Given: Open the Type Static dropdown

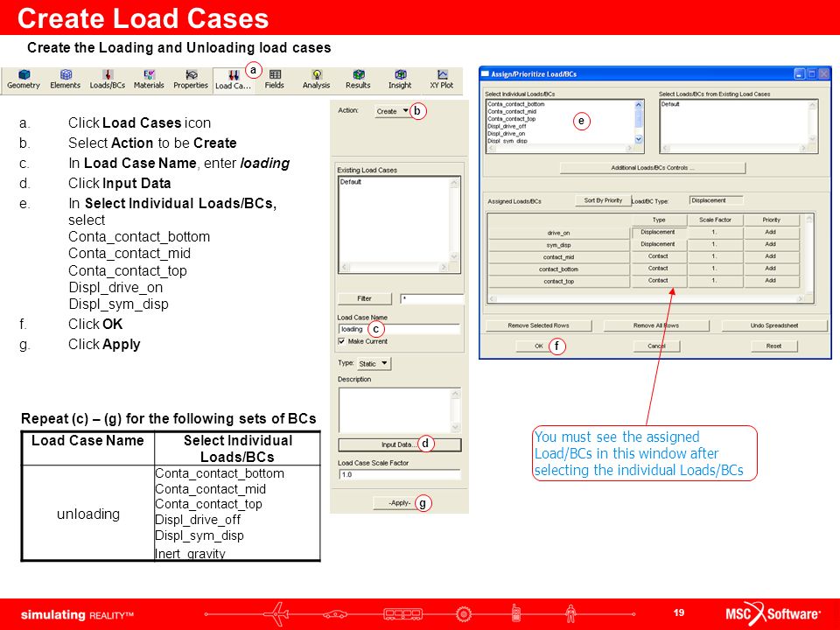Looking at the screenshot, I should [374, 364].
